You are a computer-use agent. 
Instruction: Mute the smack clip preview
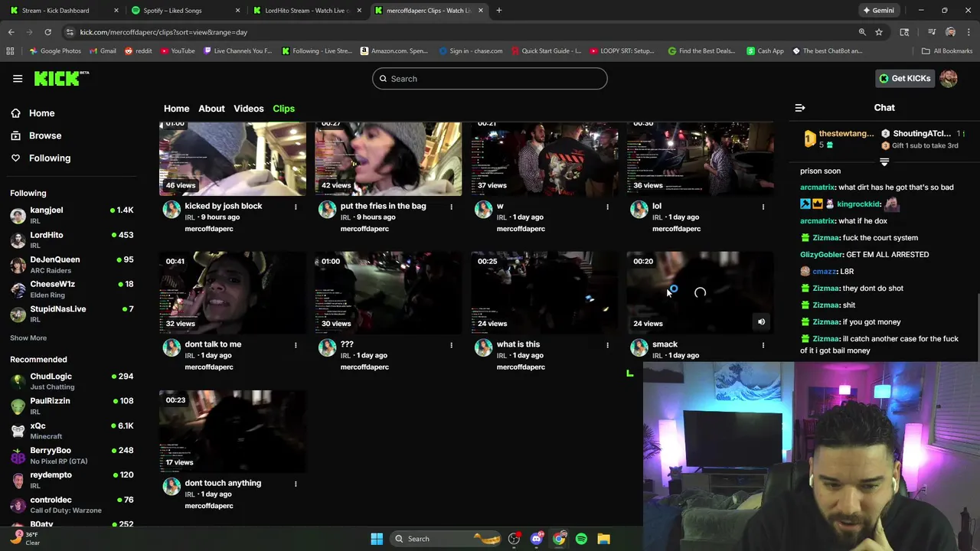761,322
